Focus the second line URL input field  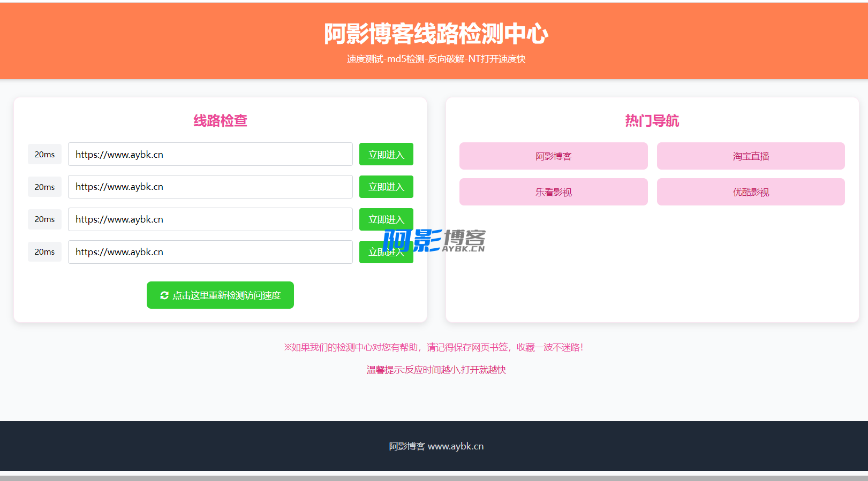tap(210, 187)
